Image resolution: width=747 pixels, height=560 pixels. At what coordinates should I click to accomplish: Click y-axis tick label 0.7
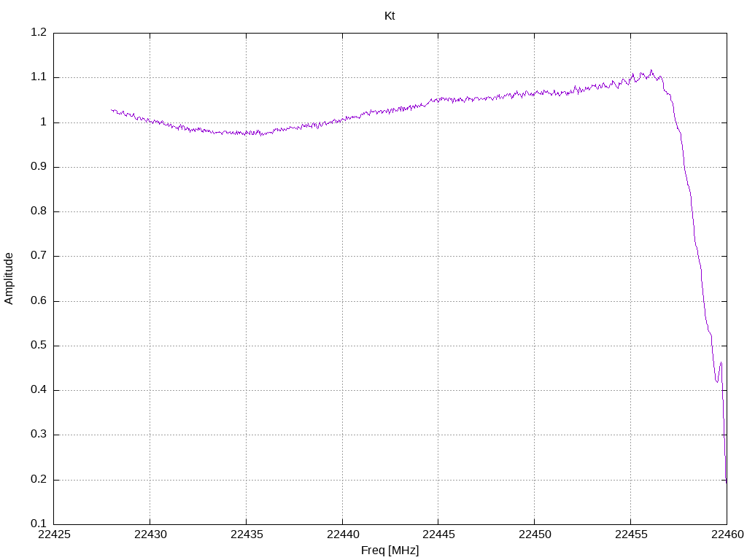pos(39,256)
